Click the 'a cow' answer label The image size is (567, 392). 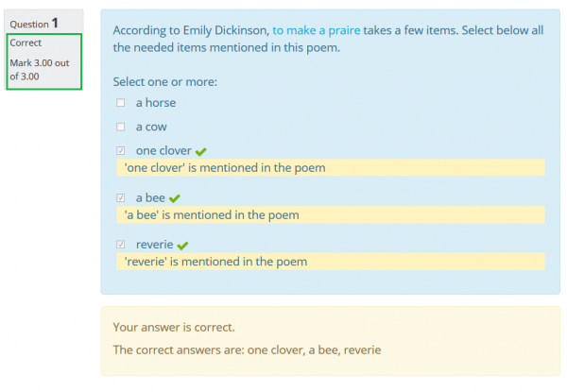(x=151, y=127)
